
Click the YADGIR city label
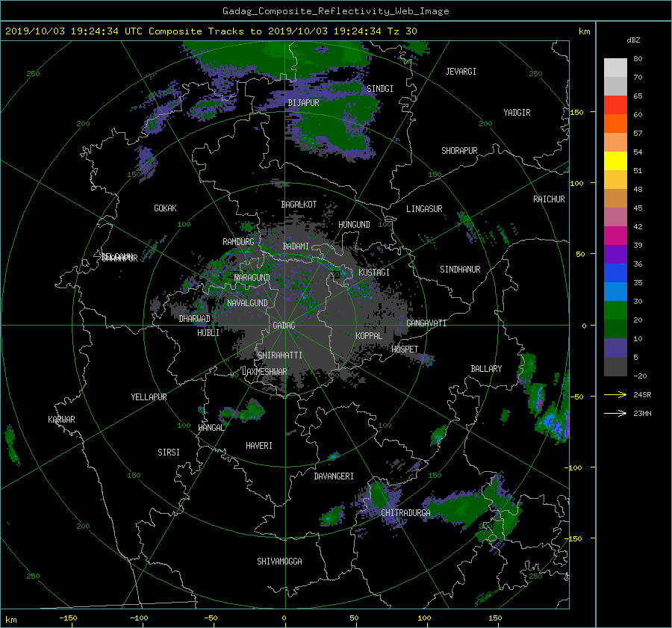pos(517,113)
